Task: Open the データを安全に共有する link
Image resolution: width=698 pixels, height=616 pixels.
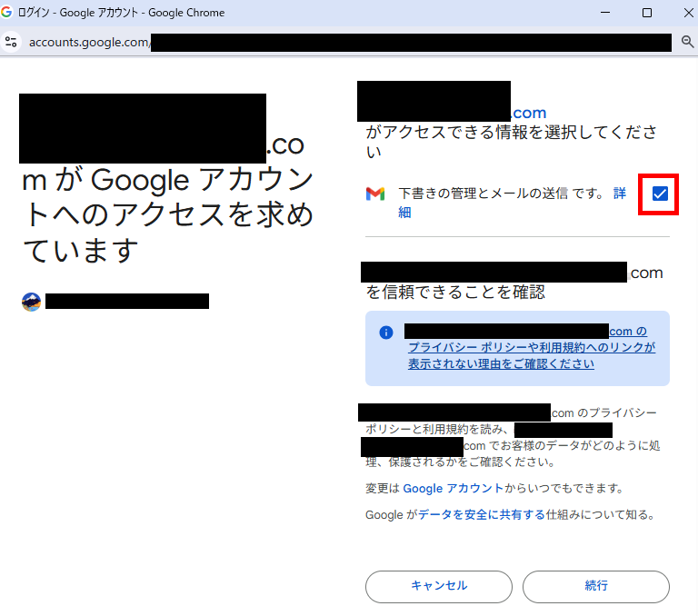Action: [x=482, y=514]
